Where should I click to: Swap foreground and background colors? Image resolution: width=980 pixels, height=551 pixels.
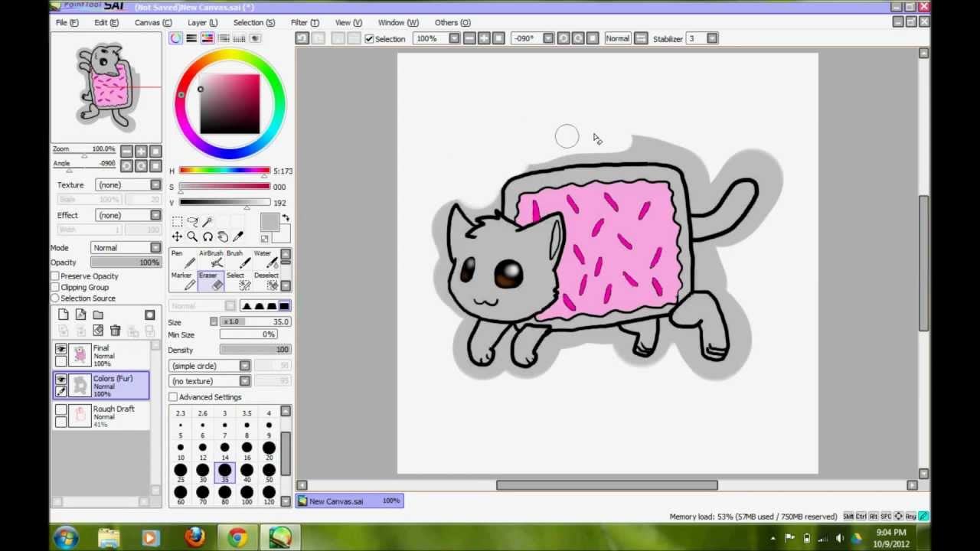point(286,219)
